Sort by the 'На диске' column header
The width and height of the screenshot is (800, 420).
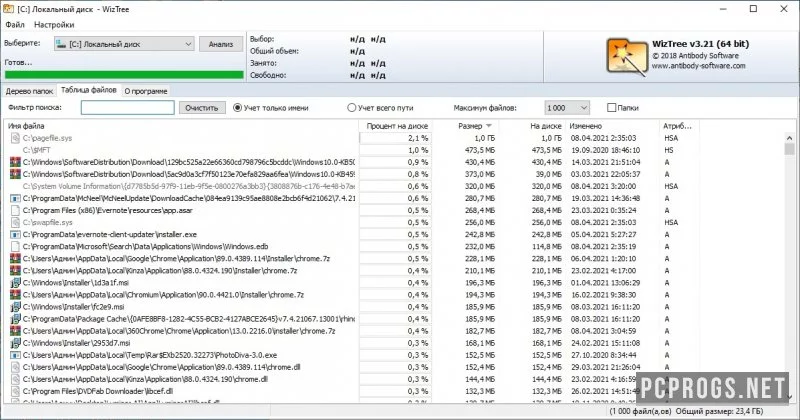532,126
